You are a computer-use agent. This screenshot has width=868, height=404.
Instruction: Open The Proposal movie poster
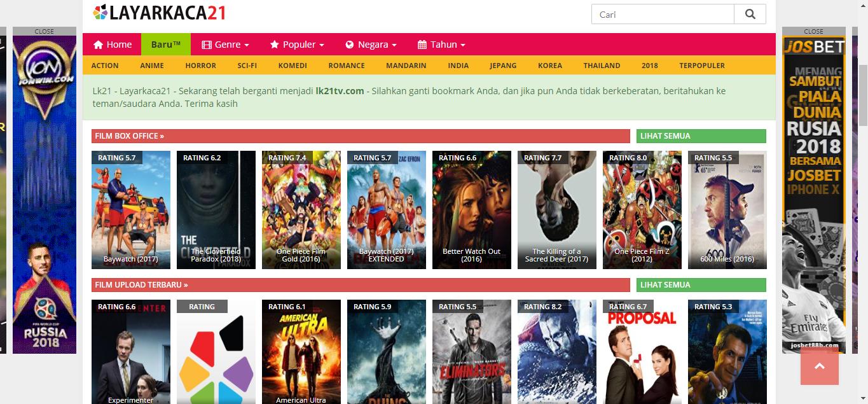(642, 352)
